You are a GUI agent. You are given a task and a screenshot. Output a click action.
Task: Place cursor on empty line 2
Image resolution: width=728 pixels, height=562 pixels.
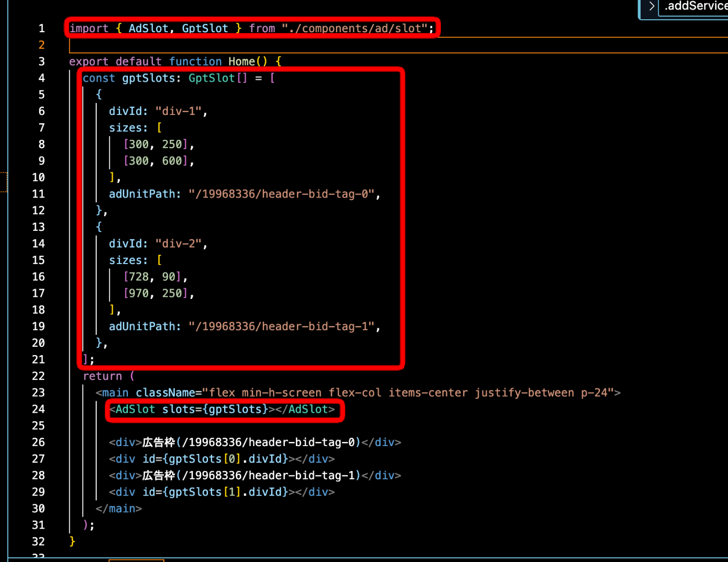[x=398, y=45]
